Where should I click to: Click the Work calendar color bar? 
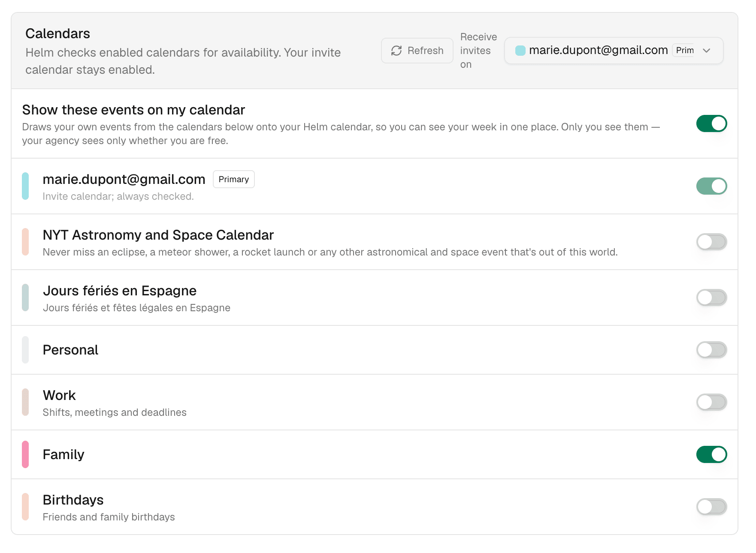[25, 402]
